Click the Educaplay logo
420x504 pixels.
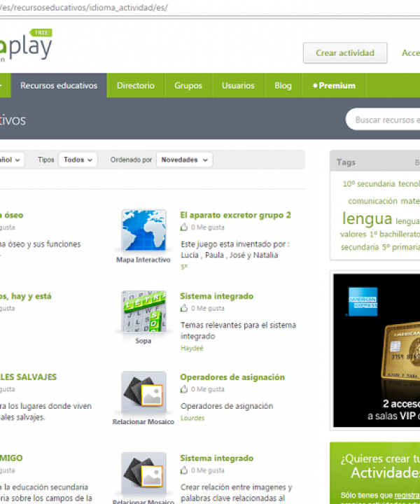click(x=26, y=45)
